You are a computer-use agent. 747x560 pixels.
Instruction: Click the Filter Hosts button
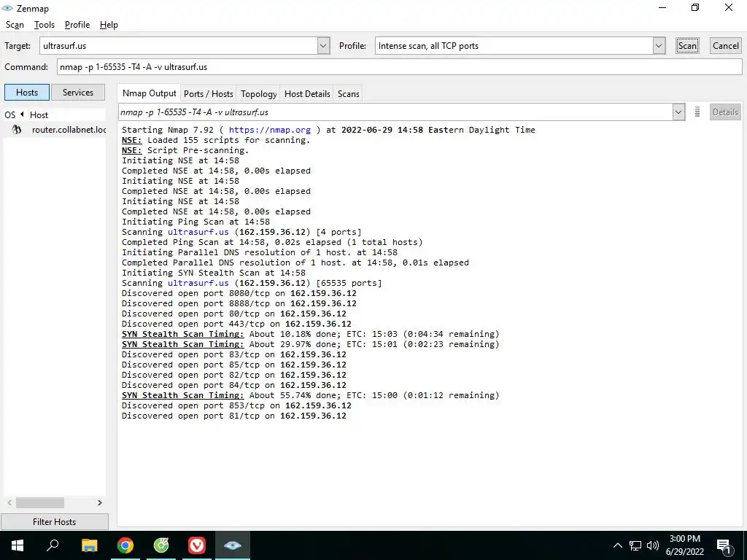(x=54, y=522)
